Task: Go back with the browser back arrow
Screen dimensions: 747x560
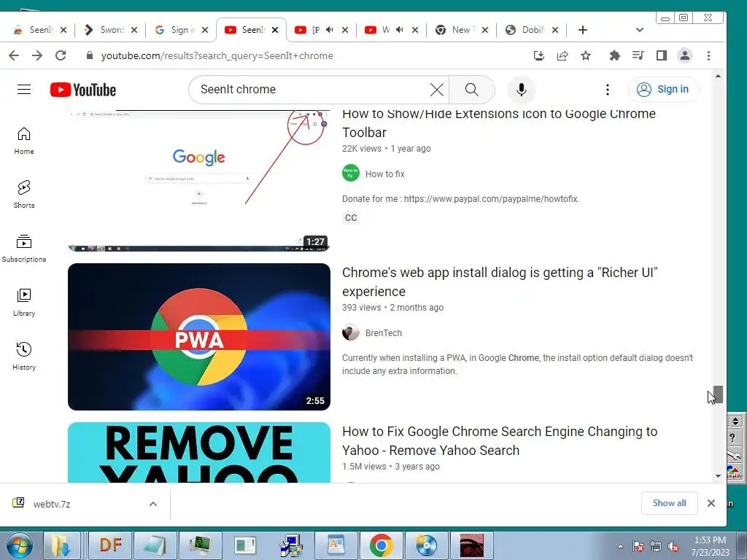Action: coord(14,55)
